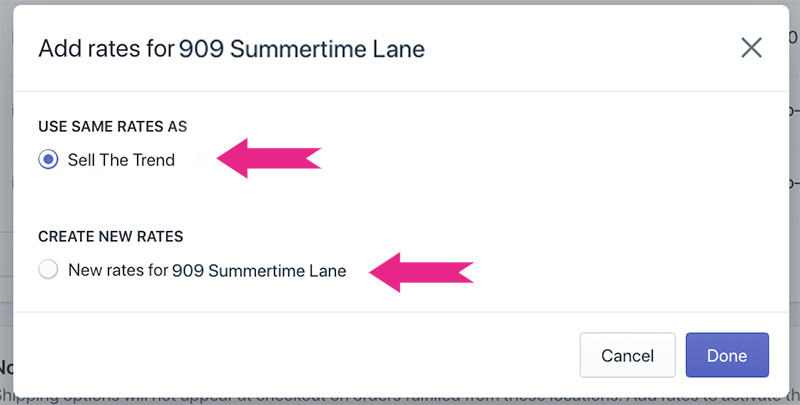Click the "Add rates for 909 Summertime Lane" title
This screenshot has width=800, height=405.
(x=231, y=48)
